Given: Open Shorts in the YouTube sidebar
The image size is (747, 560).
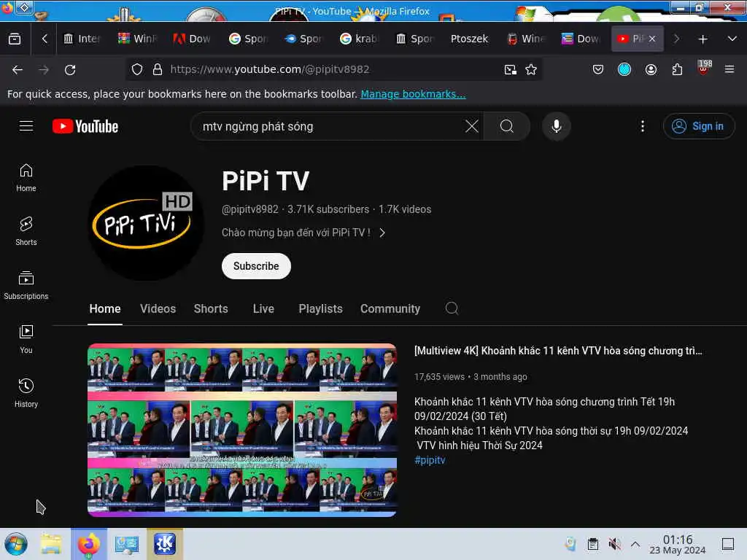Looking at the screenshot, I should click(26, 231).
